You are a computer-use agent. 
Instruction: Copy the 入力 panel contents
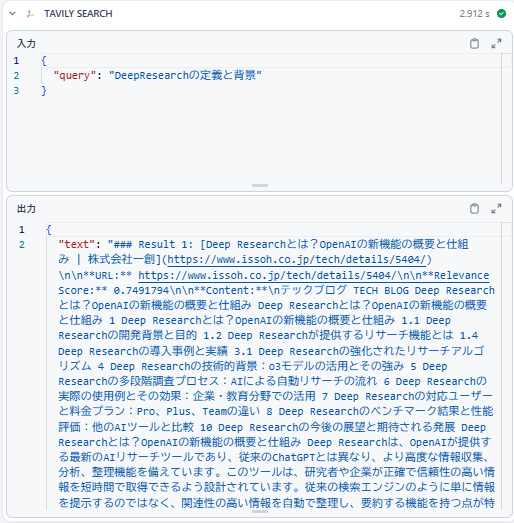tap(474, 43)
